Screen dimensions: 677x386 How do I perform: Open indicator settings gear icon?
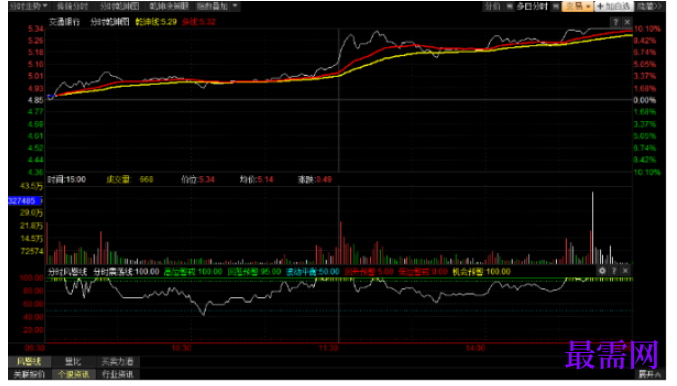[602, 271]
